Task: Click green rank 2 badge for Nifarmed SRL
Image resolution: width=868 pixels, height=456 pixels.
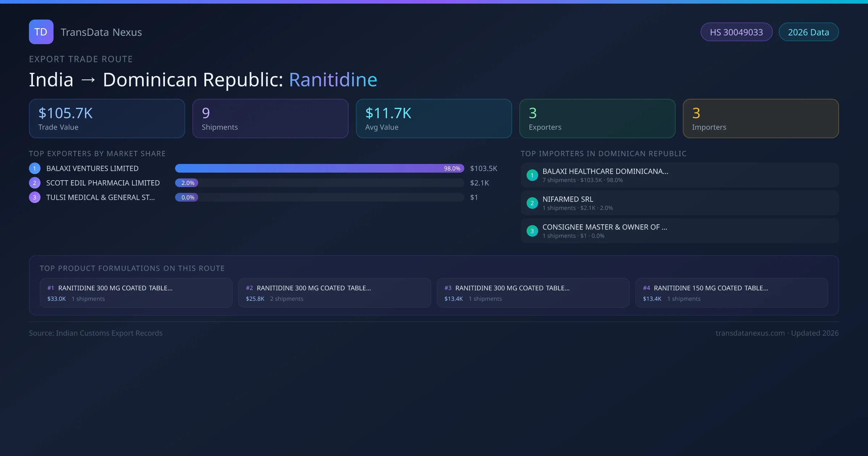Action: (532, 203)
